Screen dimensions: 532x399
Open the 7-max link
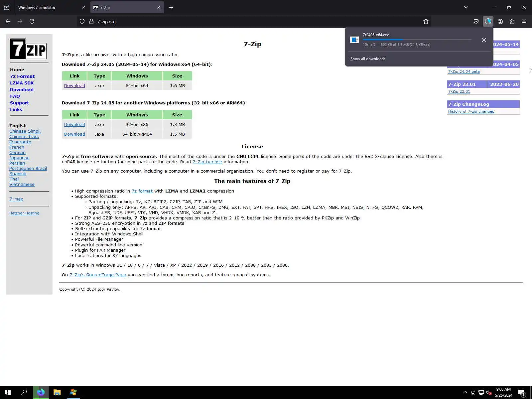pos(16,199)
